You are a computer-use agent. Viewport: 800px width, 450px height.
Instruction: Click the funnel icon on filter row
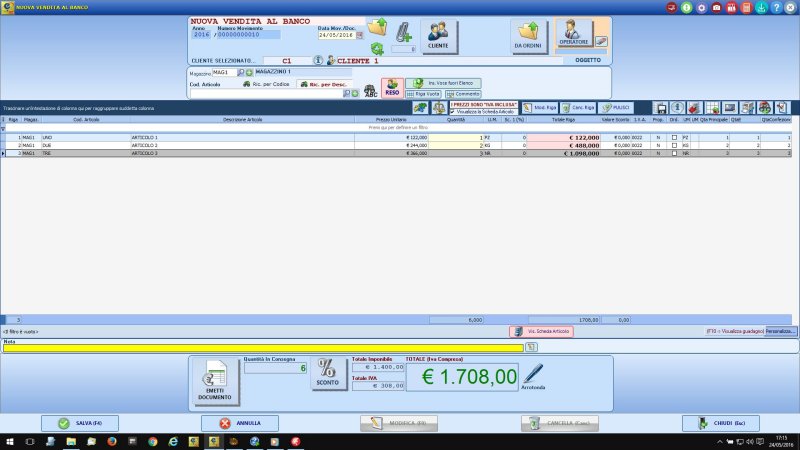3,129
